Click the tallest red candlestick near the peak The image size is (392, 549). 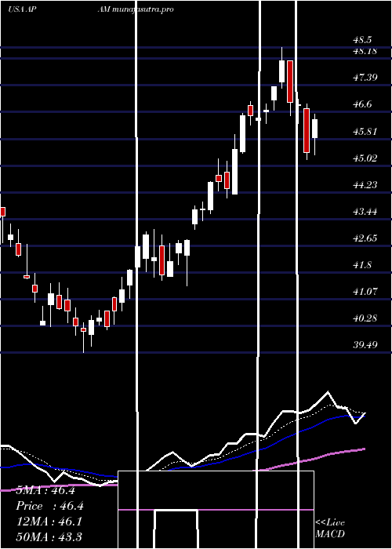(290, 82)
